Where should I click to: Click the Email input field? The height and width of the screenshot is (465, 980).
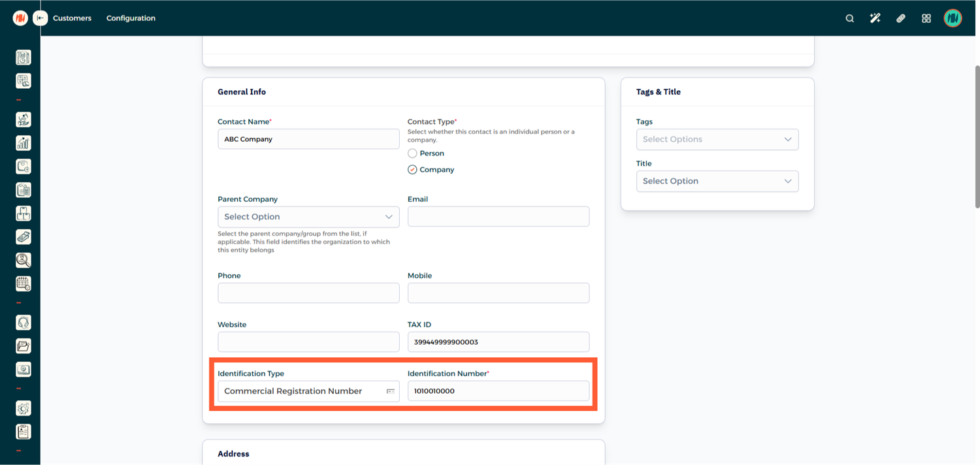point(498,217)
